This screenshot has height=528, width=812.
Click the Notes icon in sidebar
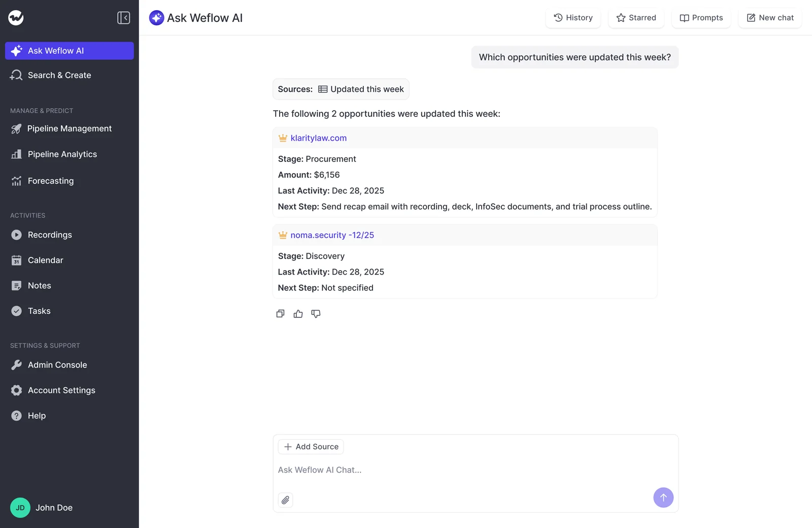17,286
